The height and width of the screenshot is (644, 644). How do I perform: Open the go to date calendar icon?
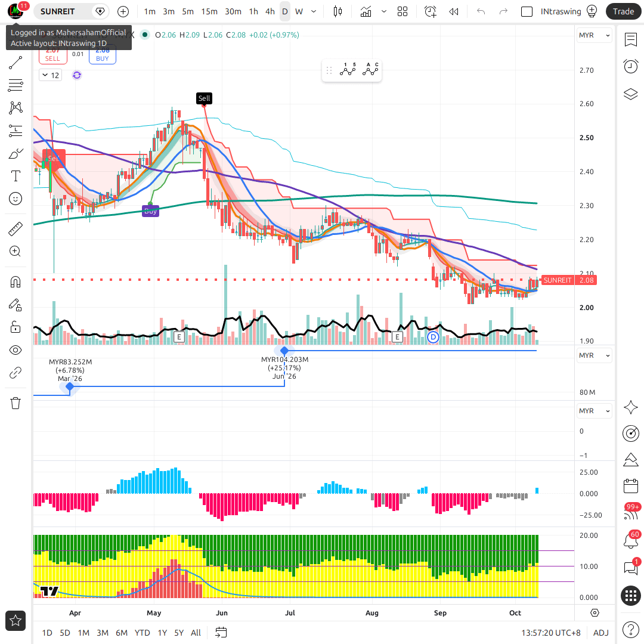(x=221, y=633)
